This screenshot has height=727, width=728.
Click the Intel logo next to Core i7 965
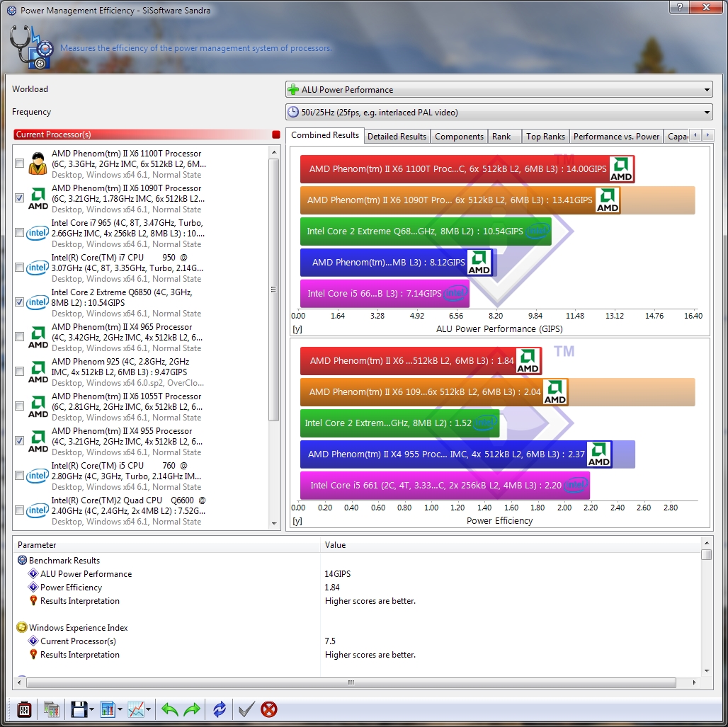click(x=38, y=233)
